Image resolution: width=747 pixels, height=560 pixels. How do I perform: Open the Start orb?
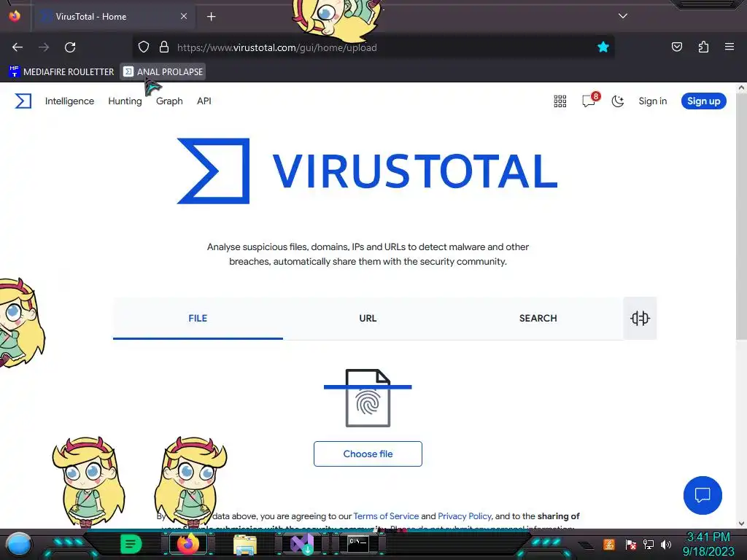click(x=18, y=545)
